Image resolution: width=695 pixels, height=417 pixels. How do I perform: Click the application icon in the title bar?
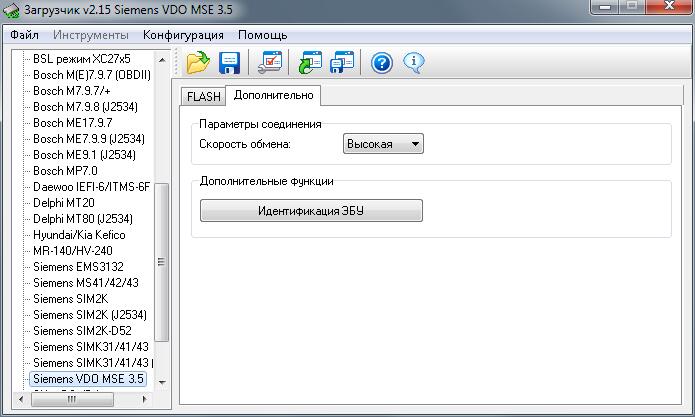click(x=11, y=10)
